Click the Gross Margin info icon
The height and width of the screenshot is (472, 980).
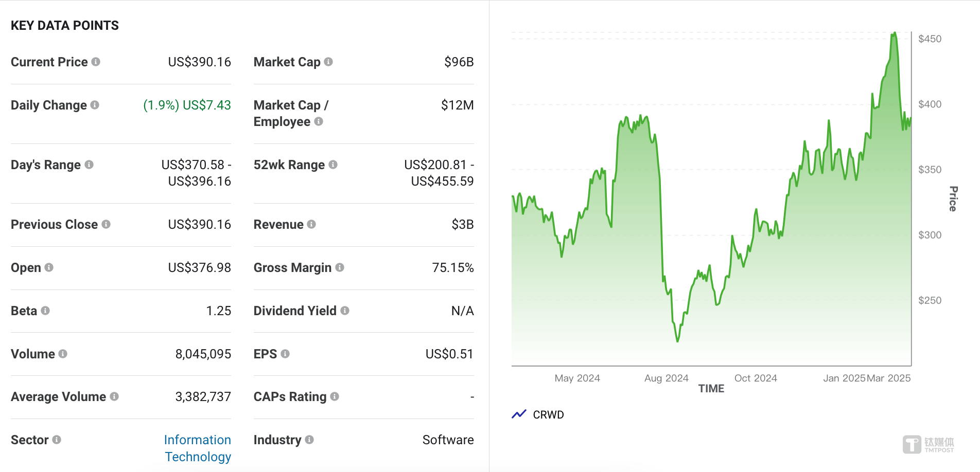point(340,267)
